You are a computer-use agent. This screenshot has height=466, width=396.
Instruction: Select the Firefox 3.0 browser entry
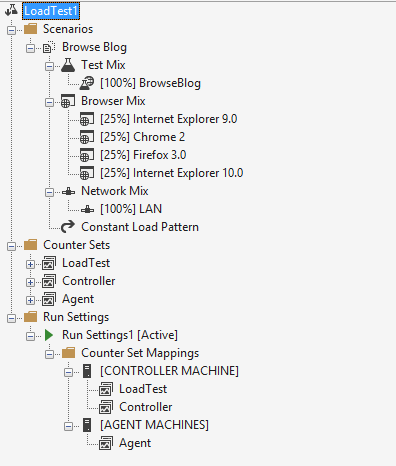coord(143,155)
